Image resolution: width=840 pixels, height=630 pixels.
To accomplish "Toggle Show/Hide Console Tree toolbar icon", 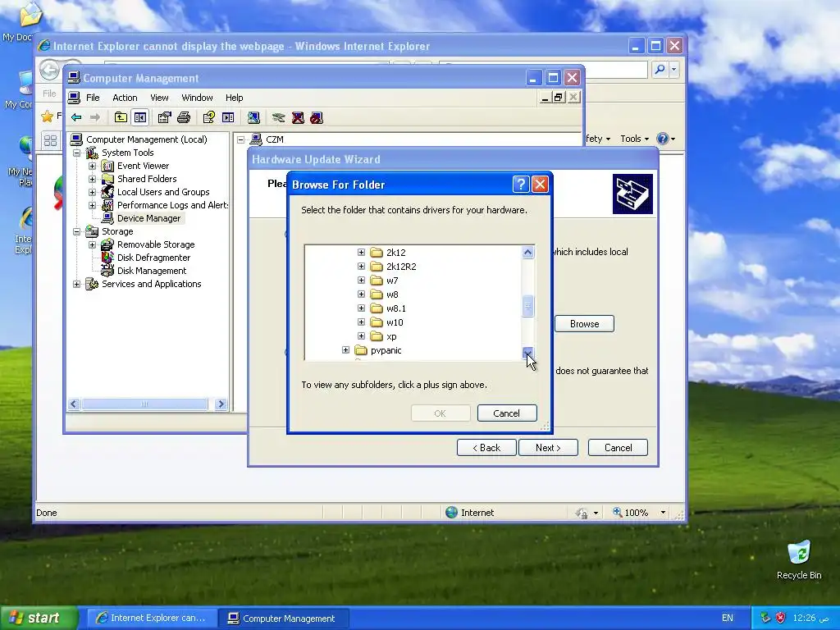I will (x=140, y=118).
